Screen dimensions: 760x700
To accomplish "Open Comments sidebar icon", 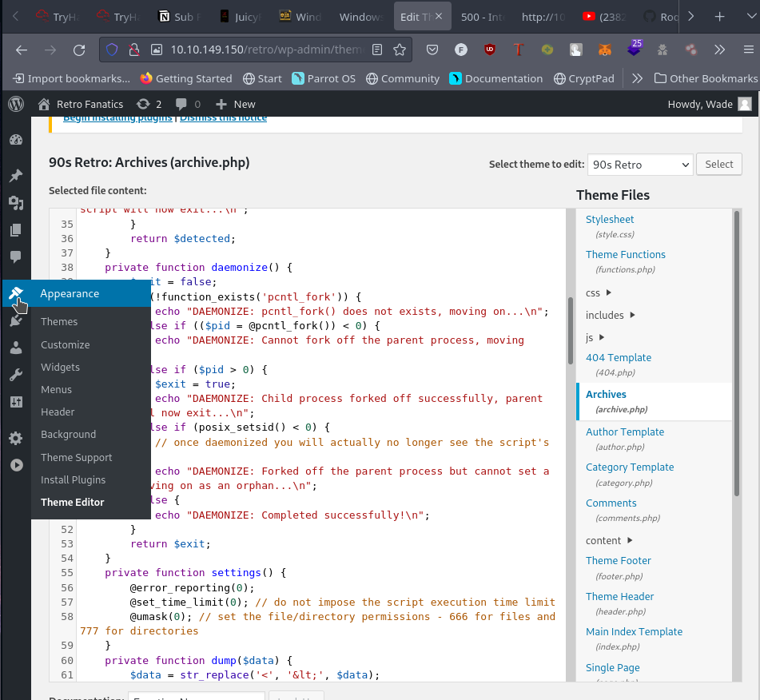I will pyautogui.click(x=16, y=257).
